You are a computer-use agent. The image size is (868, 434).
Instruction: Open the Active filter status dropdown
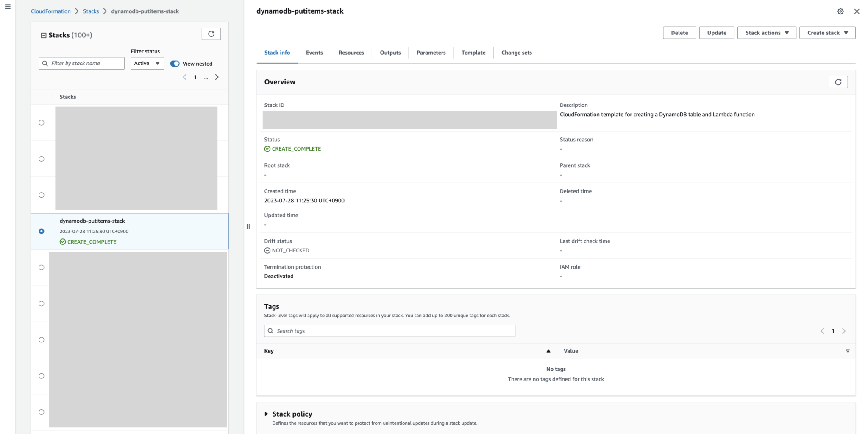point(147,63)
